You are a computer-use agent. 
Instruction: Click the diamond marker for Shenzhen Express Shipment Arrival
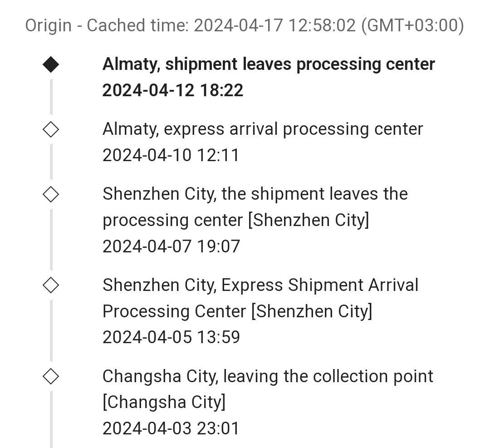51,286
